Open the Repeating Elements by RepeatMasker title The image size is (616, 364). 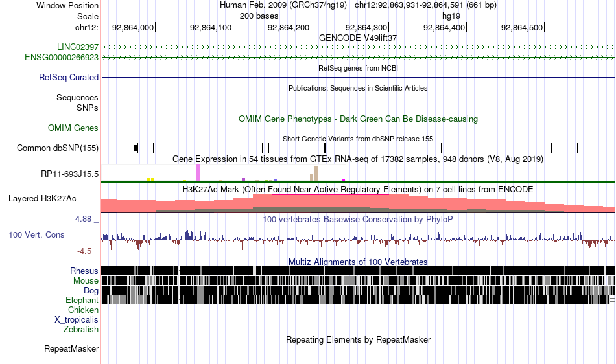pyautogui.click(x=358, y=339)
